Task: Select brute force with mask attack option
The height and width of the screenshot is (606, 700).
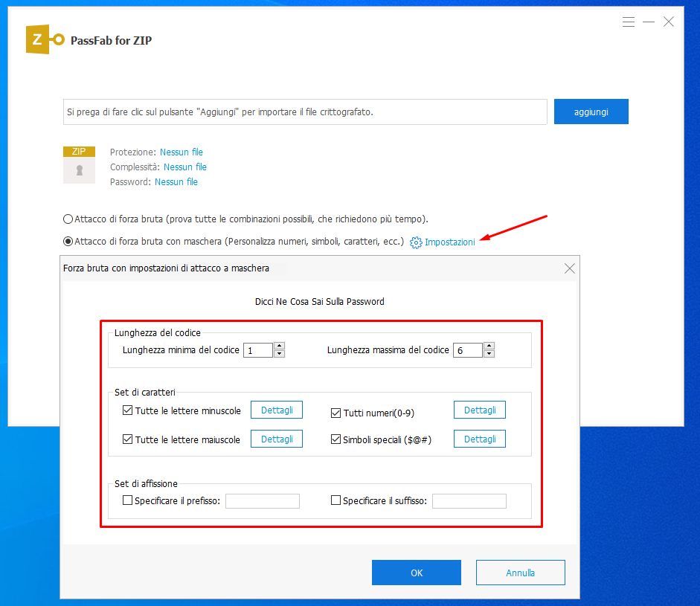Action: tap(68, 242)
